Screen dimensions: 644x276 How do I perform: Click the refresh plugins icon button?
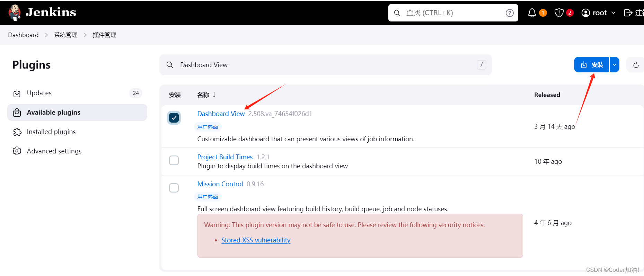pyautogui.click(x=636, y=65)
